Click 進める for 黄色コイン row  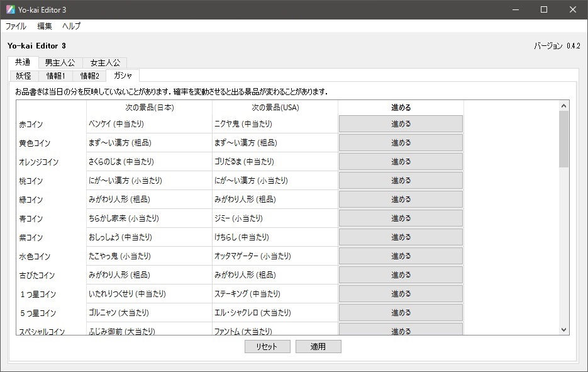[401, 143]
